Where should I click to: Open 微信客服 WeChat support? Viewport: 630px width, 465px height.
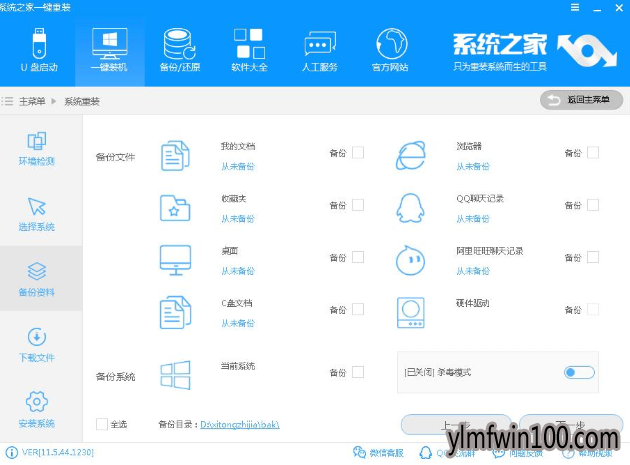[378, 453]
